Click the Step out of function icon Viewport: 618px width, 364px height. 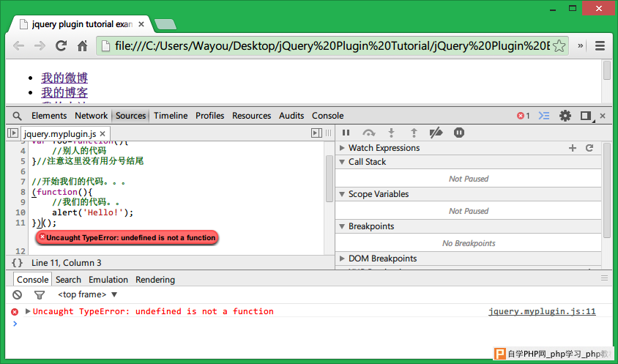(414, 133)
